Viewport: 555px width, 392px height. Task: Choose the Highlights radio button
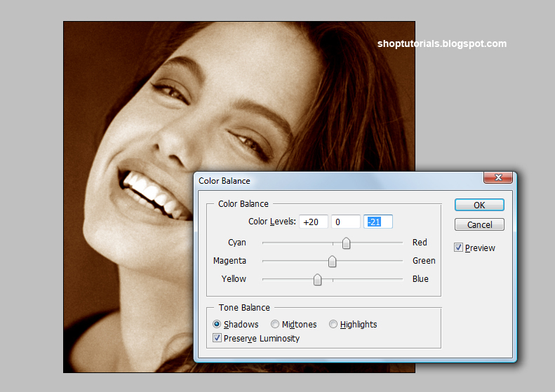pos(333,324)
